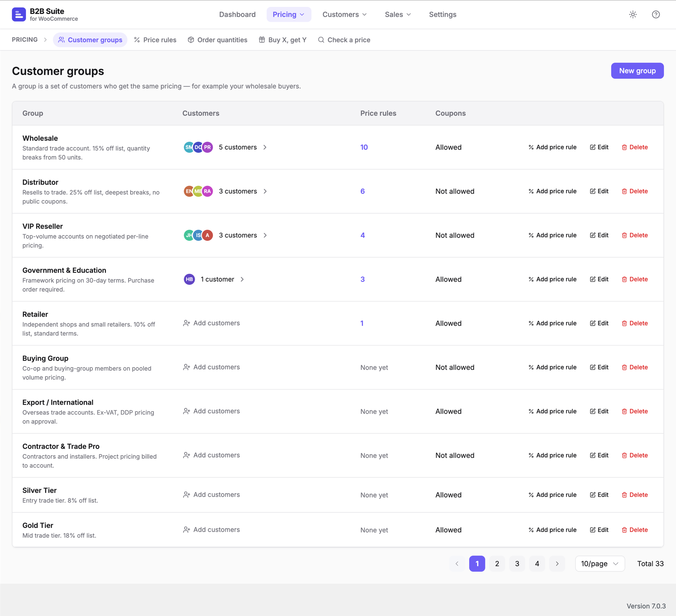This screenshot has width=676, height=616.
Task: Delete the Wholesale group
Action: coord(635,147)
